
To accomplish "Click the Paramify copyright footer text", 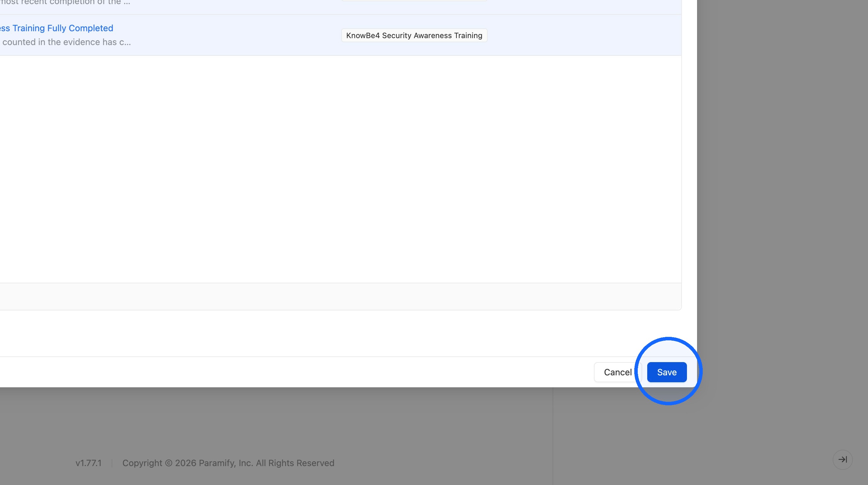I will pos(228,463).
